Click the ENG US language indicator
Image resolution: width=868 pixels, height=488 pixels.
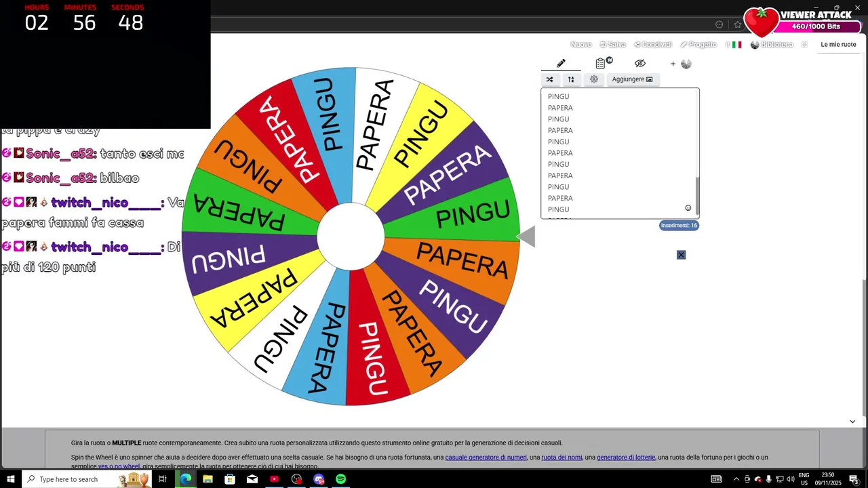click(x=804, y=479)
